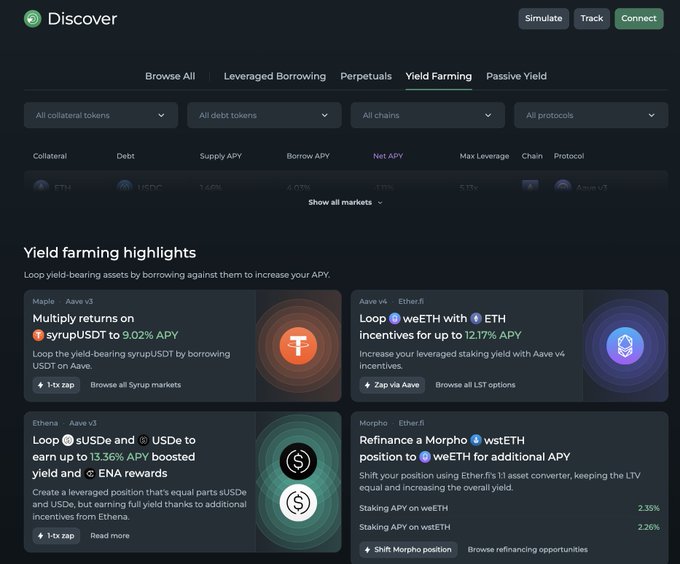Screen dimensions: 680x564
Task: Click the Debt column header
Action: pos(125,156)
